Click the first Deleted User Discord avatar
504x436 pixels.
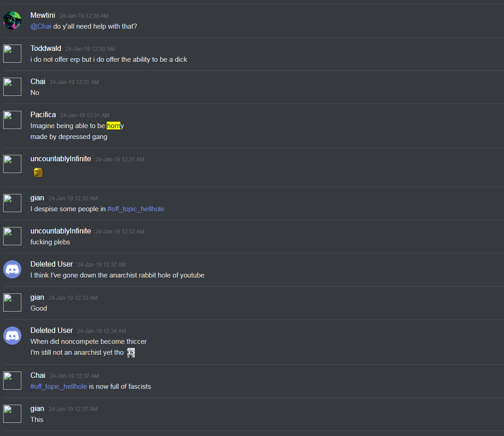coord(12,269)
